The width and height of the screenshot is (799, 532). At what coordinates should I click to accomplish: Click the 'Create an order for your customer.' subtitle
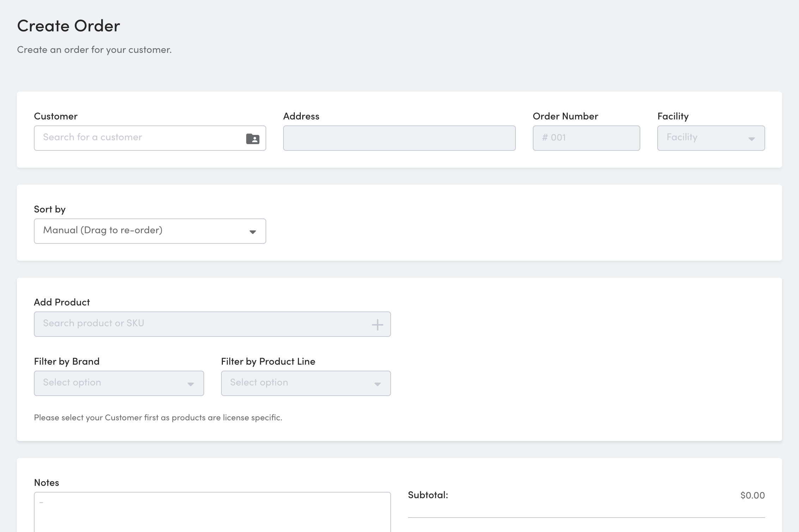(x=94, y=50)
